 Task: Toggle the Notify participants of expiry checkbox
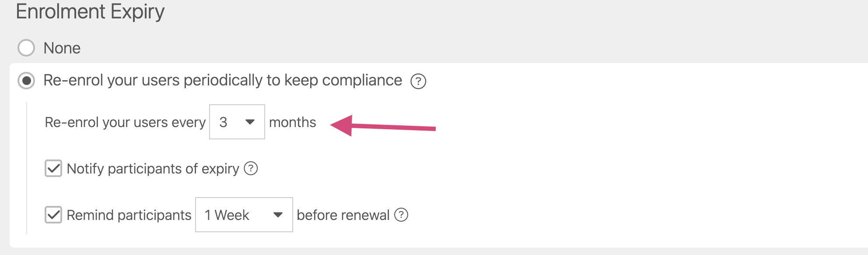[x=53, y=168]
